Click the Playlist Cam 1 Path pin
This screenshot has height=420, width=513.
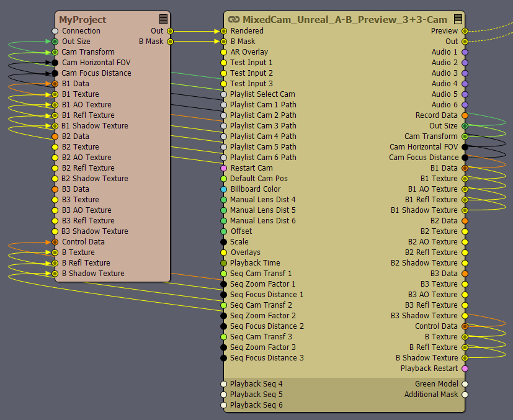coord(223,105)
